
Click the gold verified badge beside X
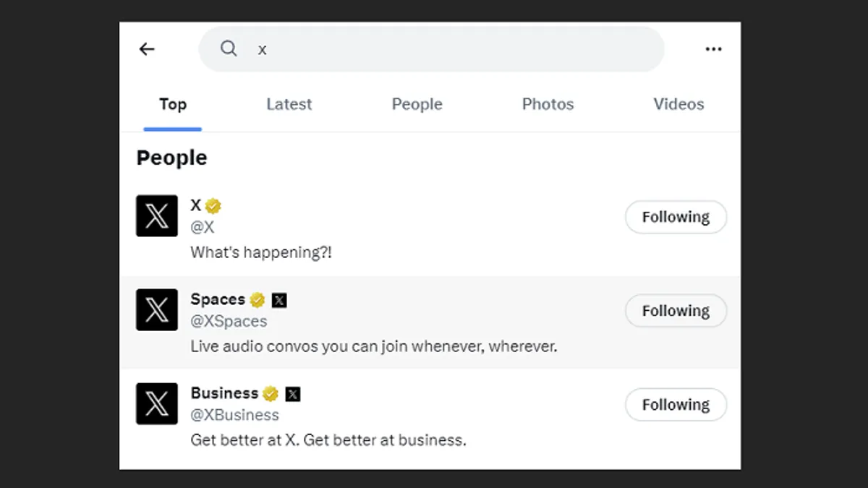tap(213, 206)
